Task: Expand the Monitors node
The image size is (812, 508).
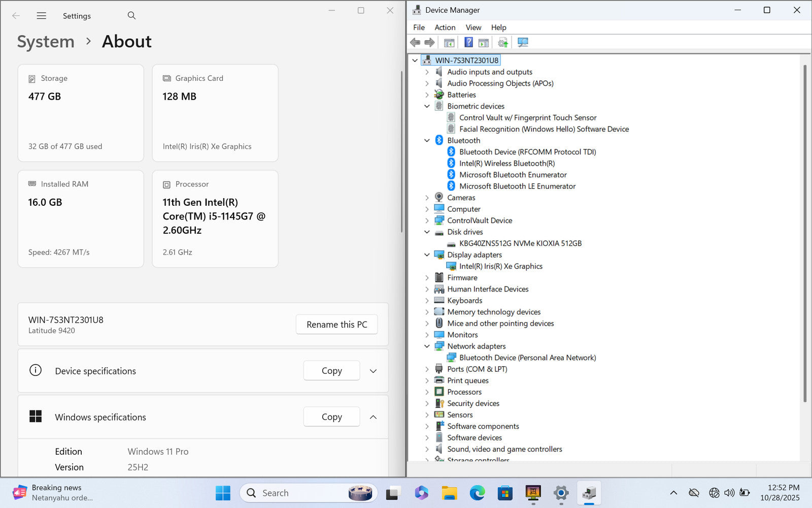Action: click(427, 335)
